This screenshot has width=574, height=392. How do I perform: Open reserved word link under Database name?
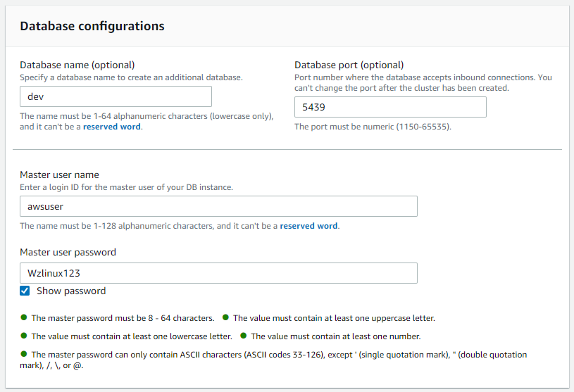(x=112, y=127)
